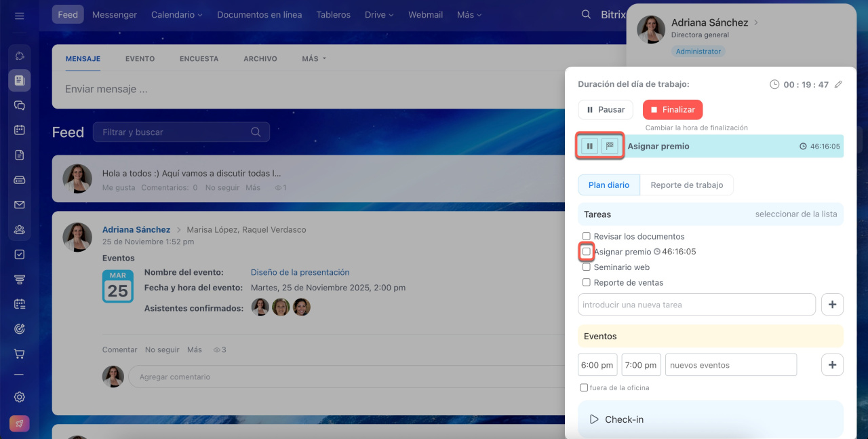Viewport: 868px width, 439px height.
Task: Check the Revisar los documentos task
Action: click(587, 237)
